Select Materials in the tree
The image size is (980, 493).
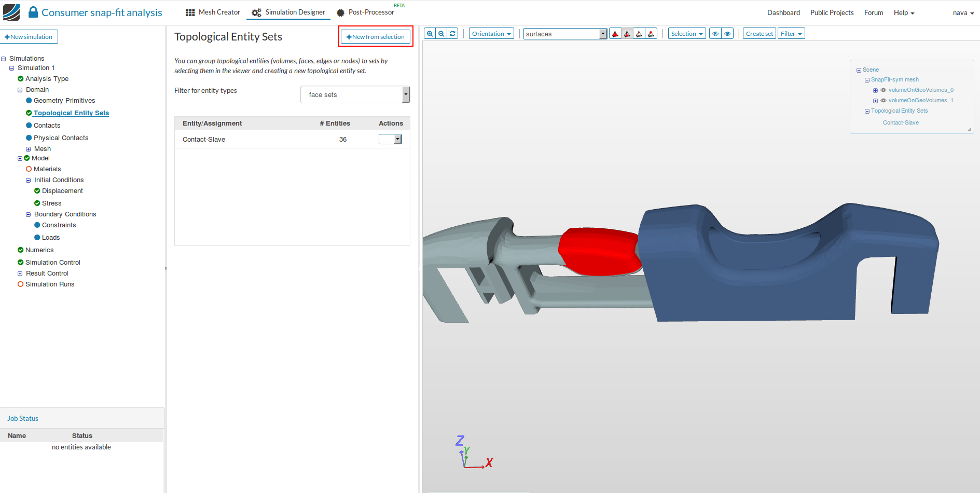coord(47,169)
